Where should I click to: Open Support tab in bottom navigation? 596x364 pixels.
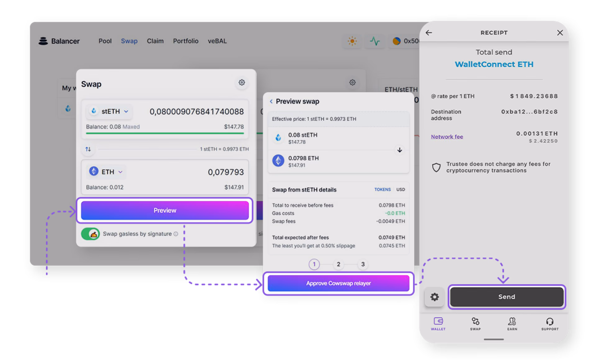(x=550, y=324)
